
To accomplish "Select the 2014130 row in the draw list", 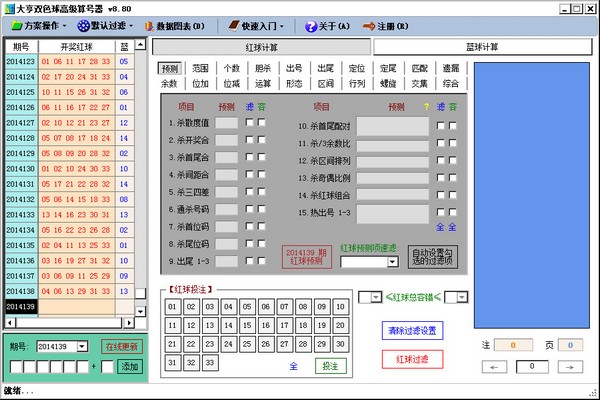I will (70, 169).
